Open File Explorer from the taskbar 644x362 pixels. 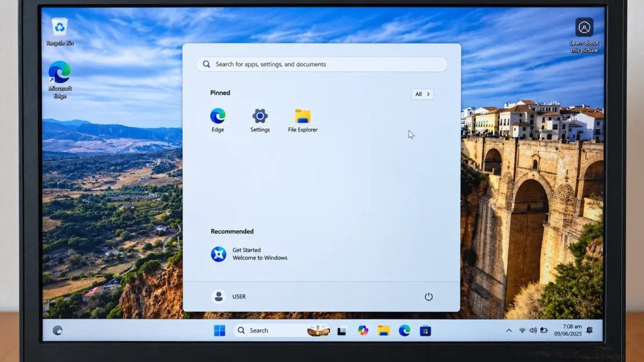pyautogui.click(x=384, y=331)
